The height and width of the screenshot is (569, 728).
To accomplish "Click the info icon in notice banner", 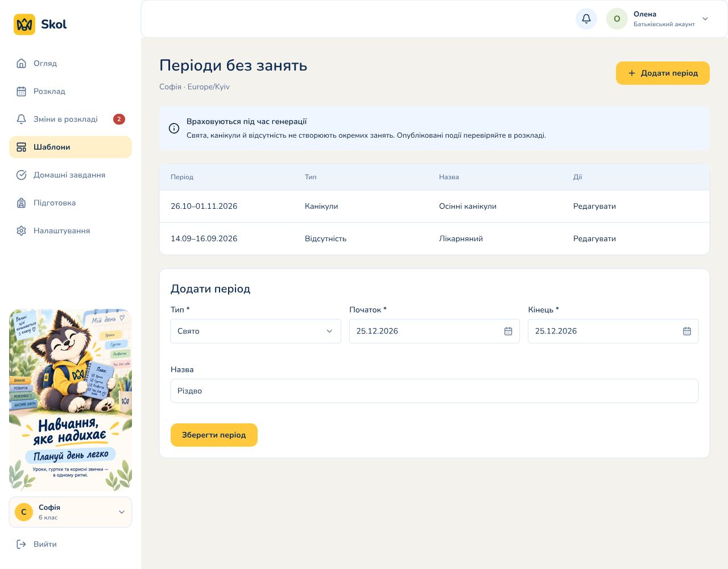I will pyautogui.click(x=174, y=129).
